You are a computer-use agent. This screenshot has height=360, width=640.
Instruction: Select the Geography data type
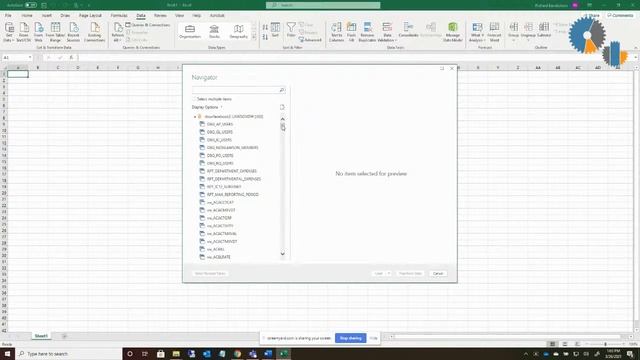click(238, 31)
